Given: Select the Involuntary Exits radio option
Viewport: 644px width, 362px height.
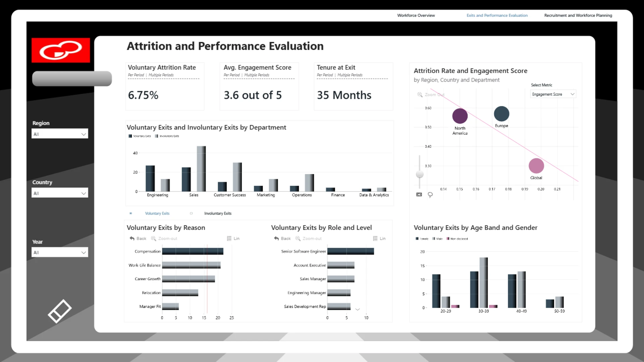Looking at the screenshot, I should click(191, 213).
